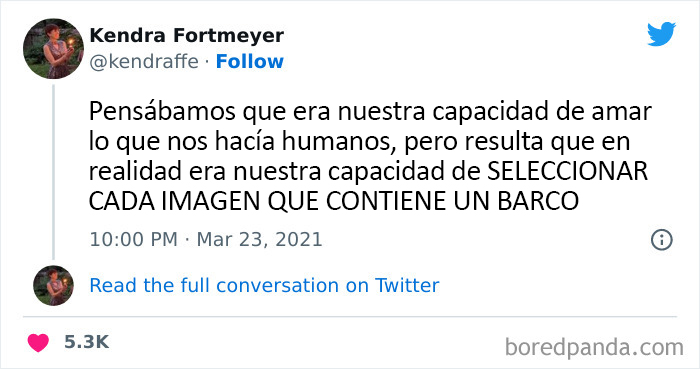Image resolution: width=700 pixels, height=369 pixels.
Task: Open the tweet info circle icon
Action: [x=662, y=240]
